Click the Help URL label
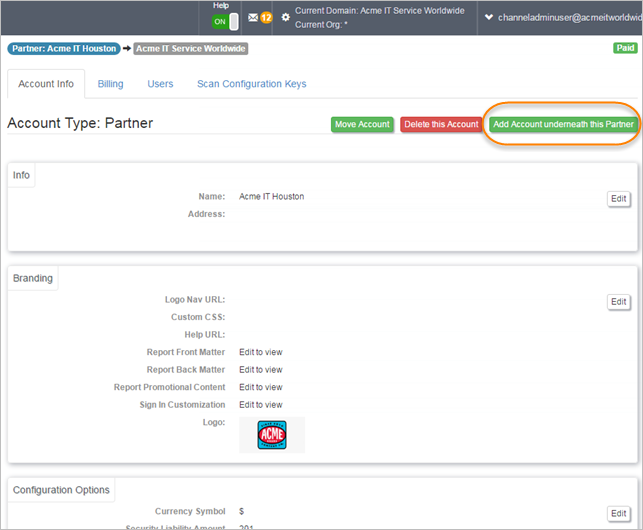This screenshot has height=530, width=643. (x=205, y=335)
